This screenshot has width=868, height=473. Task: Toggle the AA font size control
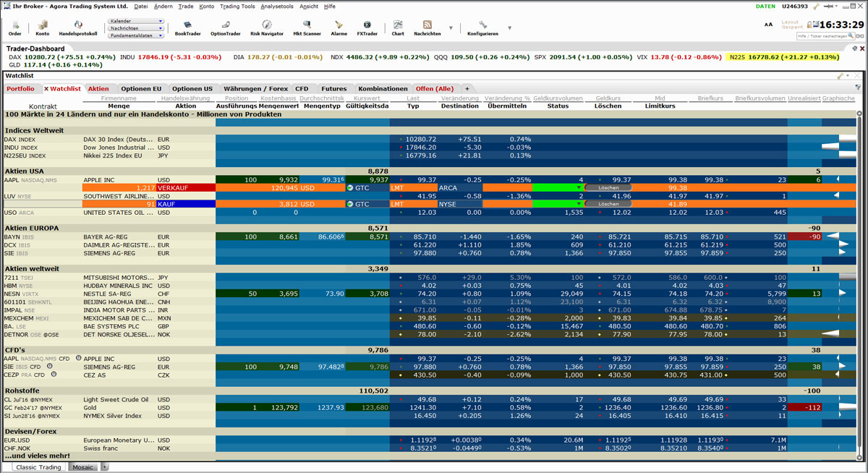(768, 25)
